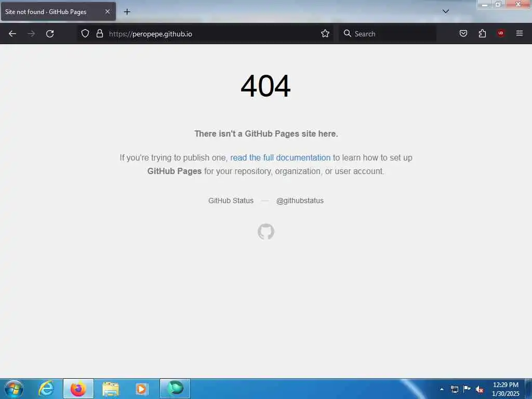Image resolution: width=532 pixels, height=399 pixels.
Task: Go back with the browser back arrow
Action: pyautogui.click(x=12, y=34)
